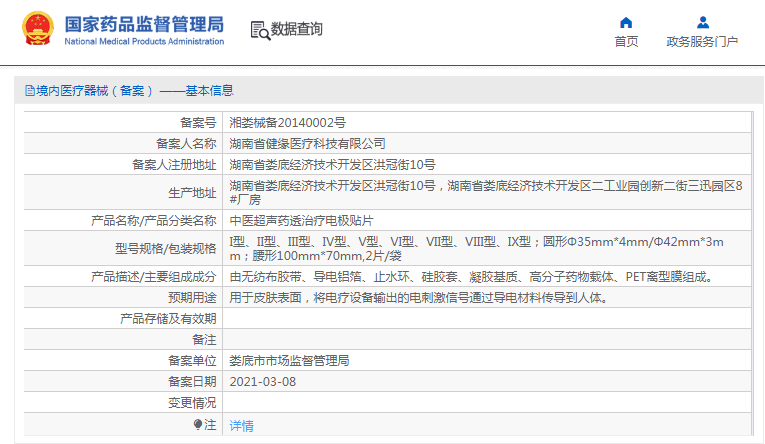Select date 2021-03-08
This screenshot has width=765, height=444.
coord(262,382)
